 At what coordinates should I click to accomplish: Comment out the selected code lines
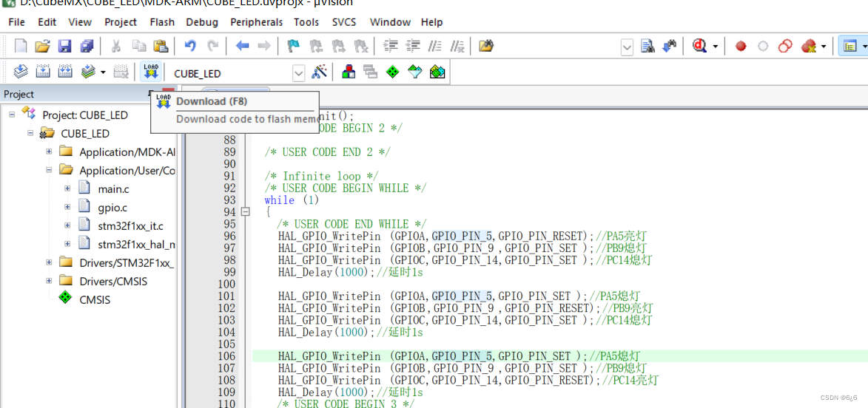click(x=435, y=46)
